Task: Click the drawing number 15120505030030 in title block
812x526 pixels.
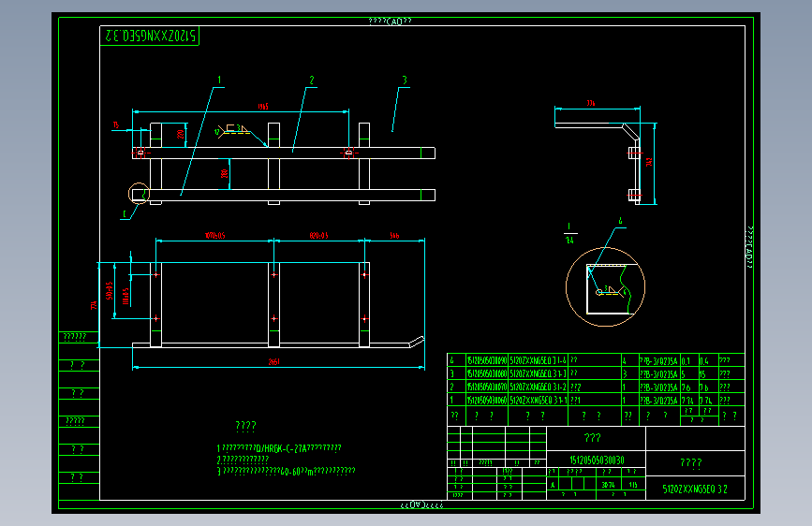Action: click(x=597, y=460)
